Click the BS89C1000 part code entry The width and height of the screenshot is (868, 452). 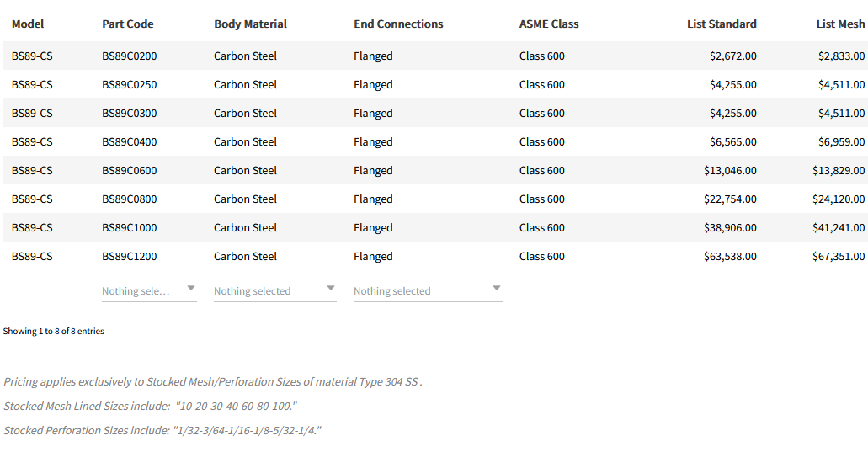point(130,228)
